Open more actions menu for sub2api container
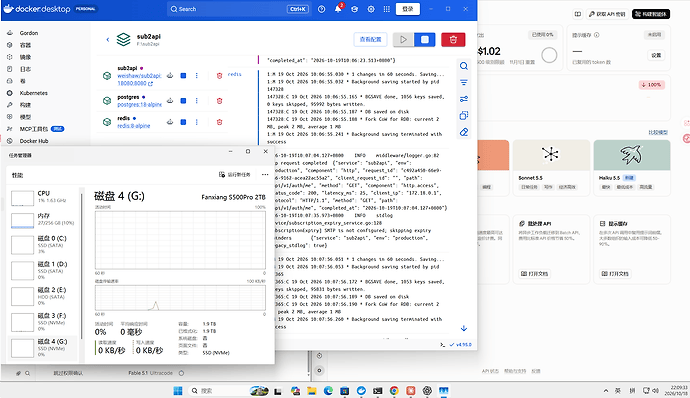The width and height of the screenshot is (690, 398). (x=197, y=76)
